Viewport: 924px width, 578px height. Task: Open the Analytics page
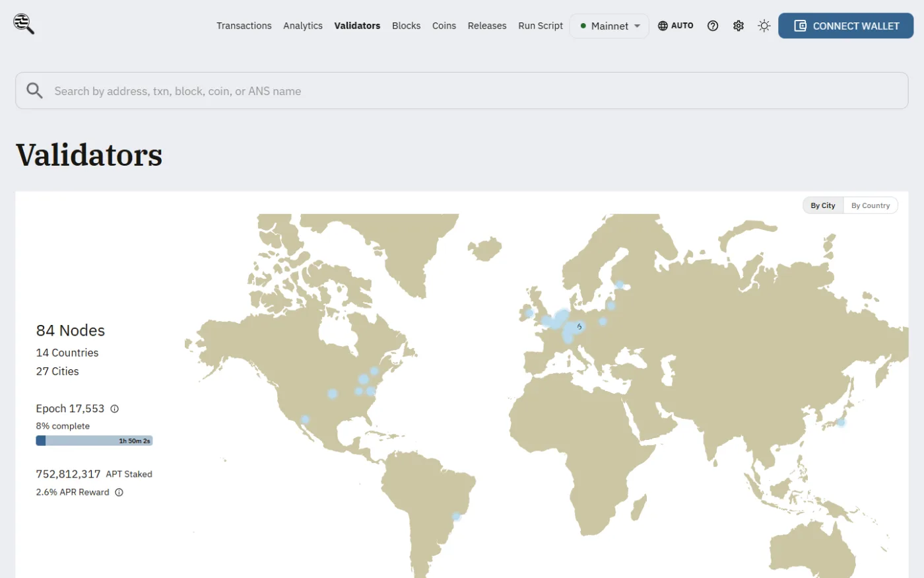coord(303,26)
